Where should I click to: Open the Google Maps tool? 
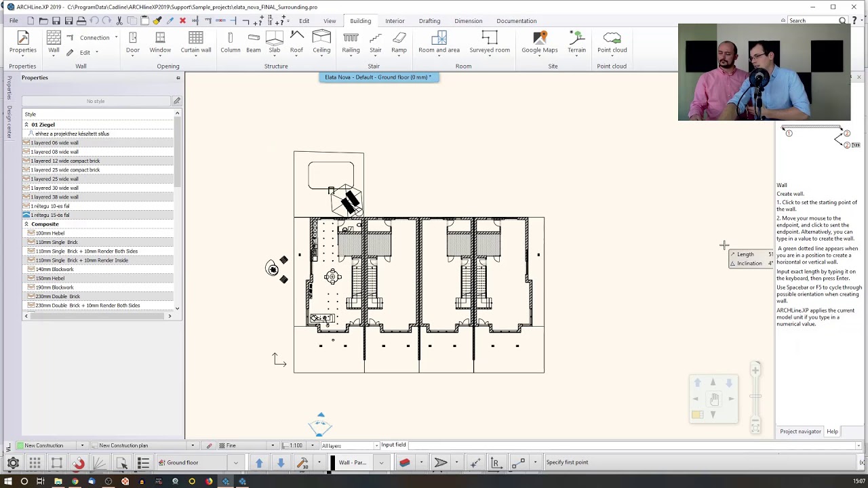click(540, 42)
